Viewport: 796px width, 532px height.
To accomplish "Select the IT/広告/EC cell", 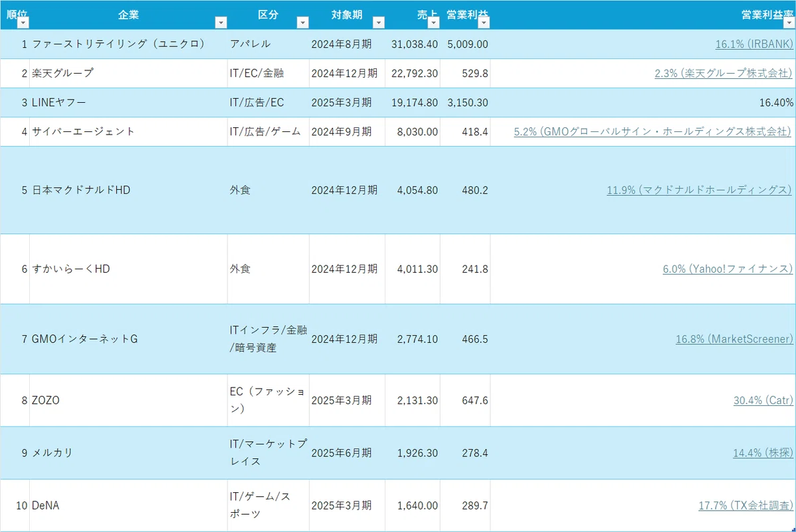I will point(269,103).
